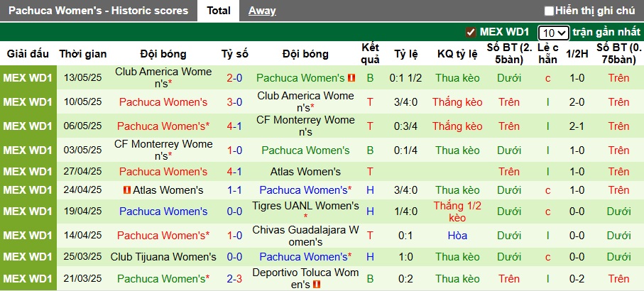Click the MEX WD1 label in 13/05/25 row
The width and height of the screenshot is (644, 291).
coord(28,77)
